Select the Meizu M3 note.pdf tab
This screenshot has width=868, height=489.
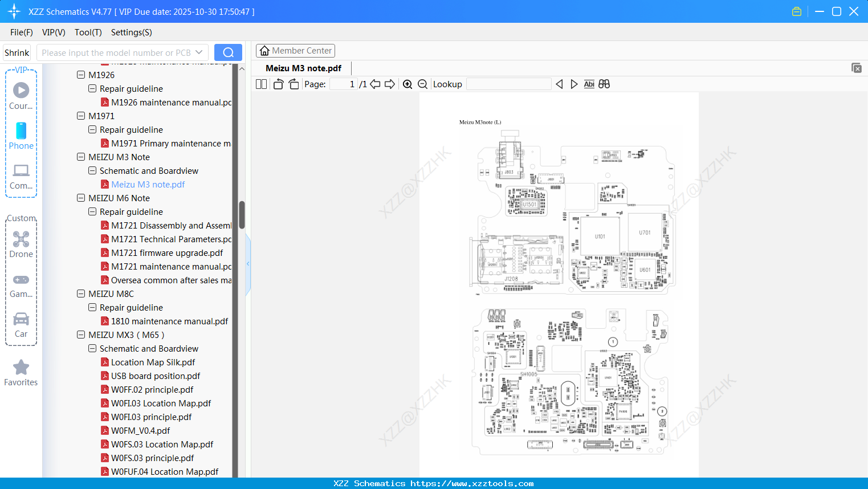click(x=304, y=68)
